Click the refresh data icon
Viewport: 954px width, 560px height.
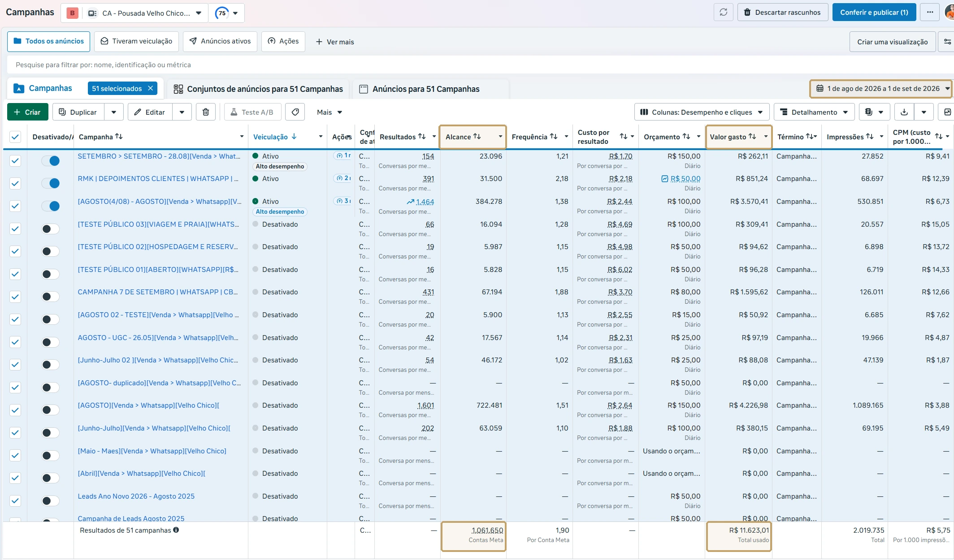(x=723, y=13)
